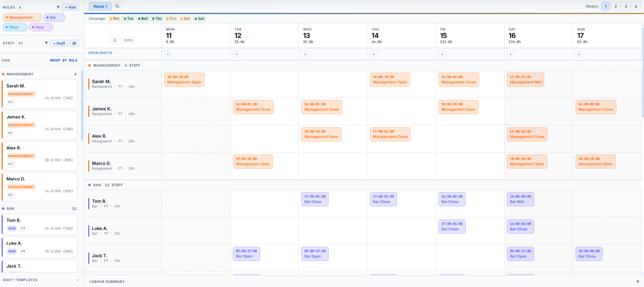Add open shift on Saturday 16
This screenshot has width=644, height=287.
click(511, 54)
